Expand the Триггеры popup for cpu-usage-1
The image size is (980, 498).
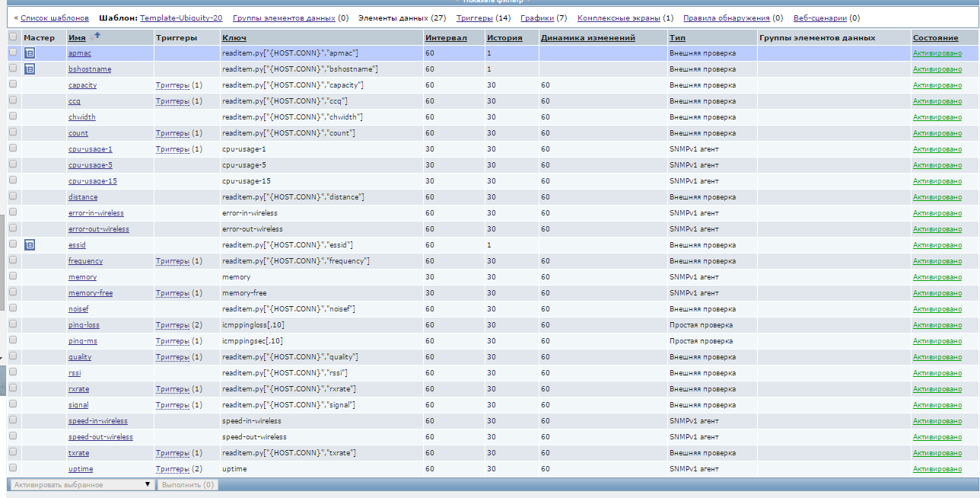[173, 149]
